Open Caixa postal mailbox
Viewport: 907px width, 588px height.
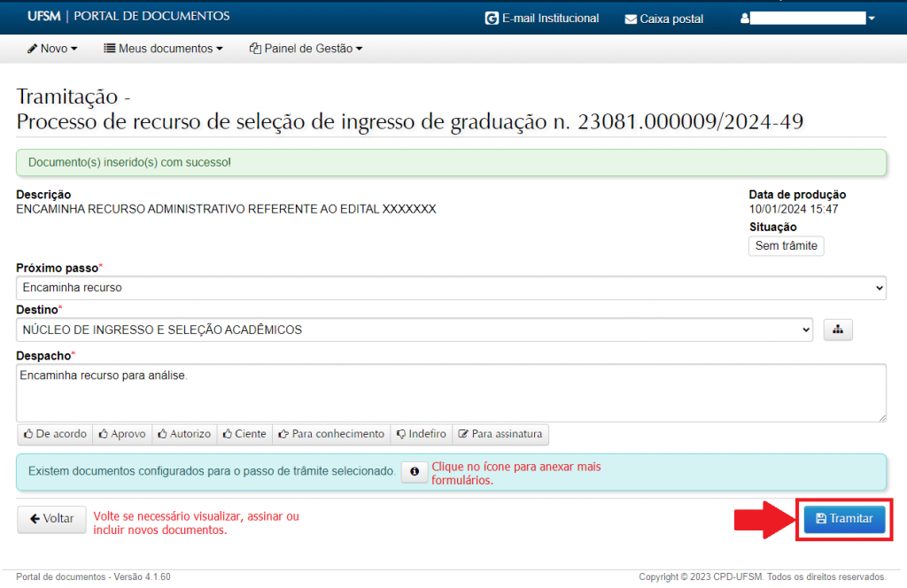click(x=663, y=19)
